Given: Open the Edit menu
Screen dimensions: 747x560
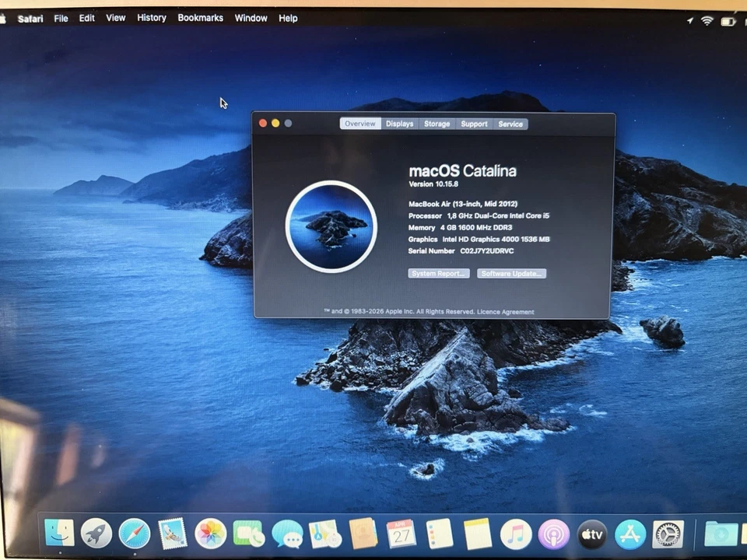Looking at the screenshot, I should tap(86, 18).
